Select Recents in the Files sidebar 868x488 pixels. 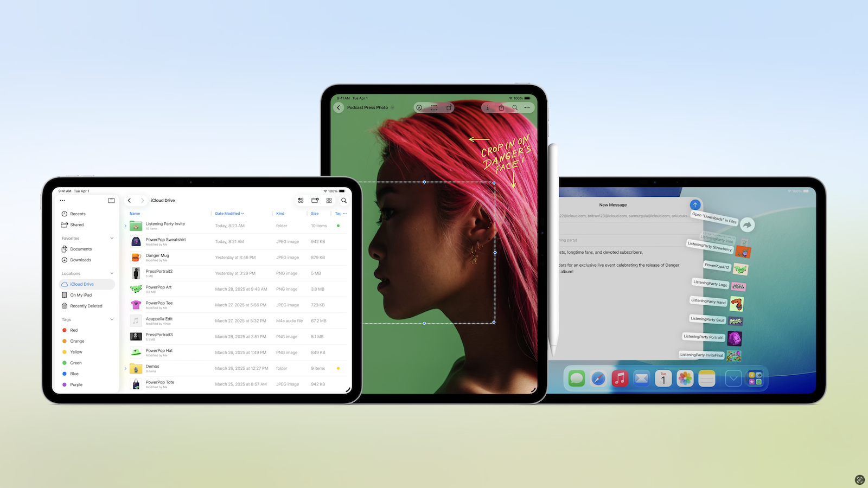78,214
